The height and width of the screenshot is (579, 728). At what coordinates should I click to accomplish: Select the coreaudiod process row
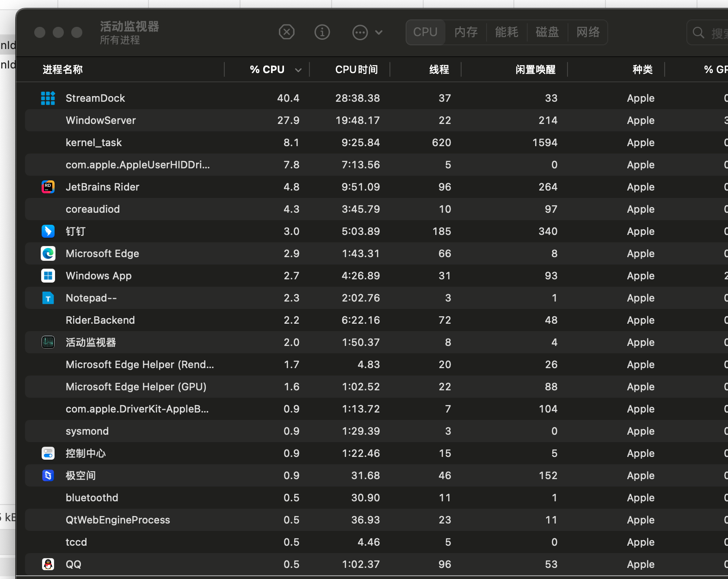click(376, 209)
